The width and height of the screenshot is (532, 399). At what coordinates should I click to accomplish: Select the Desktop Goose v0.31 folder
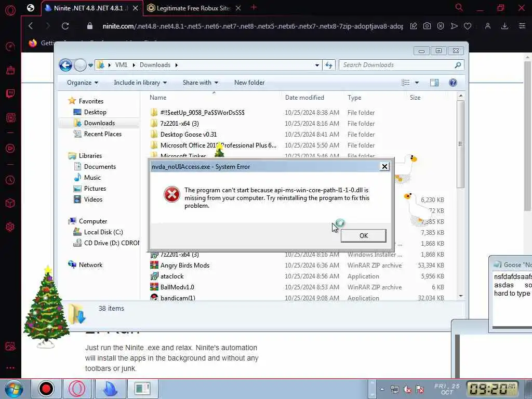pos(188,135)
